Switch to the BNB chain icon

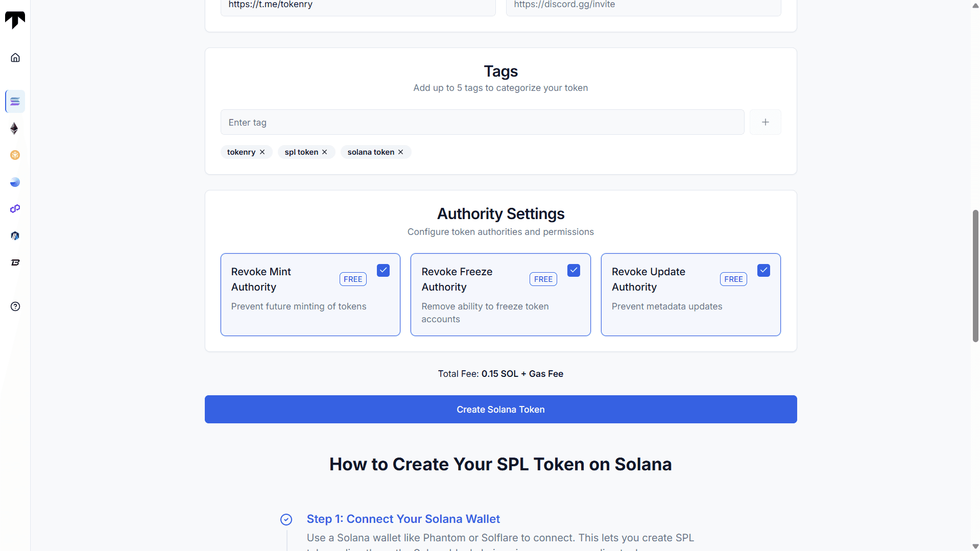15,155
